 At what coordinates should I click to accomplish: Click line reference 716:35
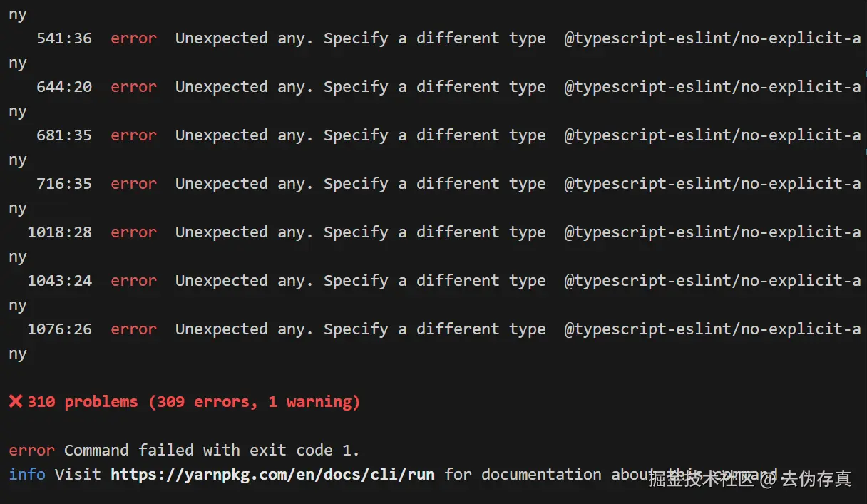pyautogui.click(x=64, y=184)
